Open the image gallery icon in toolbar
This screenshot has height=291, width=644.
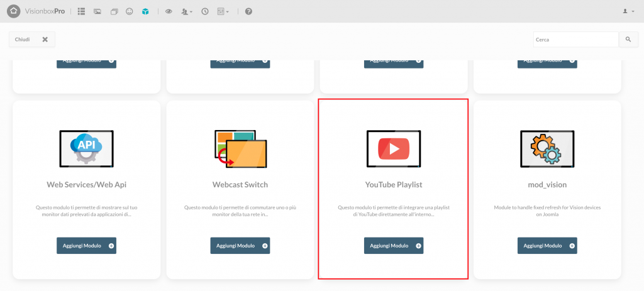[x=97, y=11]
